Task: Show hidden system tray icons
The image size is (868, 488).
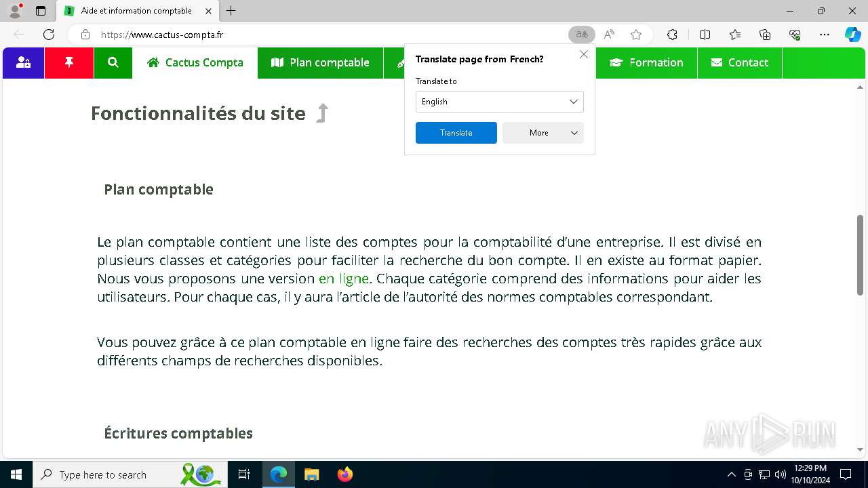Action: pyautogui.click(x=731, y=474)
